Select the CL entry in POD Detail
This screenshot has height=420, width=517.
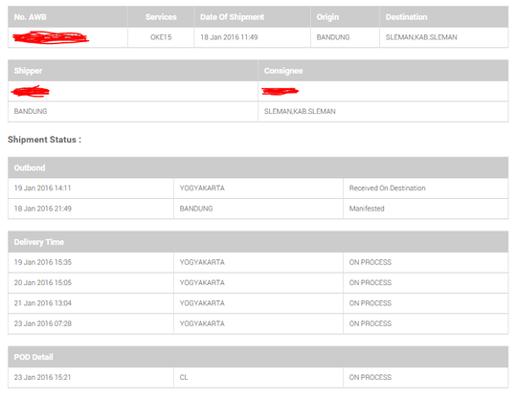184,377
